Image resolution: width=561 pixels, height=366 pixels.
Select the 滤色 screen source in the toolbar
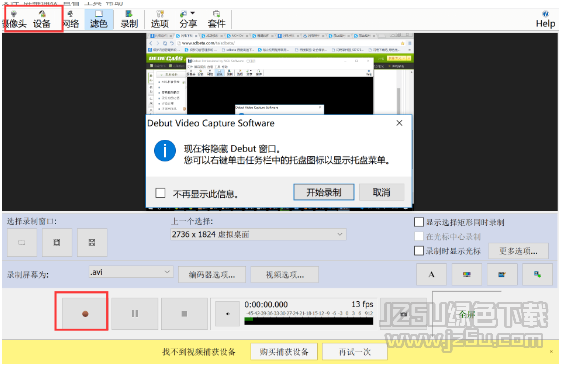coord(99,19)
